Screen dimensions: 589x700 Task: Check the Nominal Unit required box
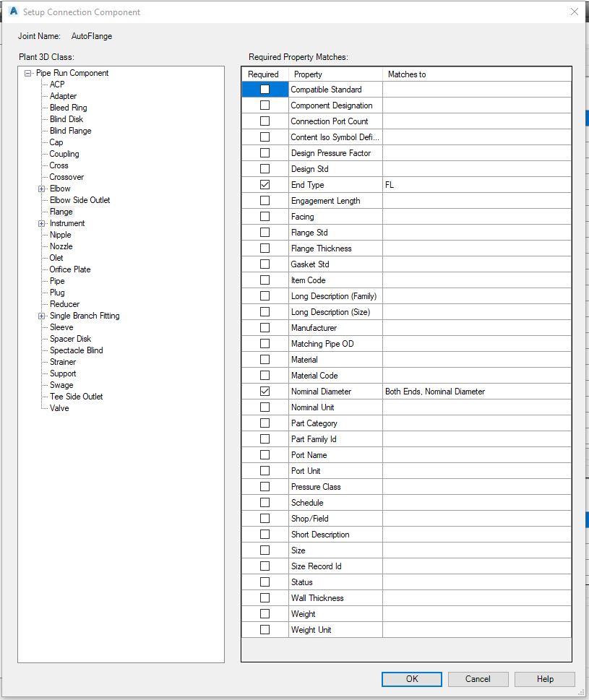pyautogui.click(x=265, y=407)
